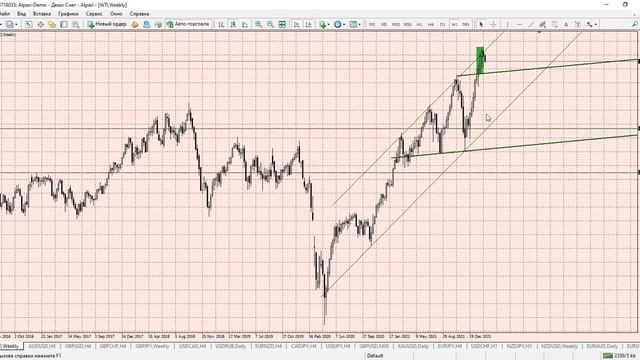Viewport: 640px width, 360px height.
Task: Open the Вставка menu
Action: click(42, 14)
